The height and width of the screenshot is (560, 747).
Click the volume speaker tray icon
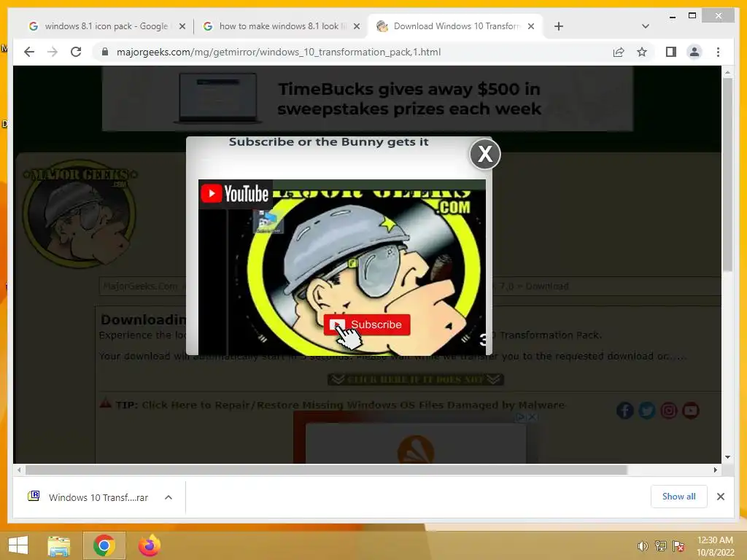click(x=643, y=546)
